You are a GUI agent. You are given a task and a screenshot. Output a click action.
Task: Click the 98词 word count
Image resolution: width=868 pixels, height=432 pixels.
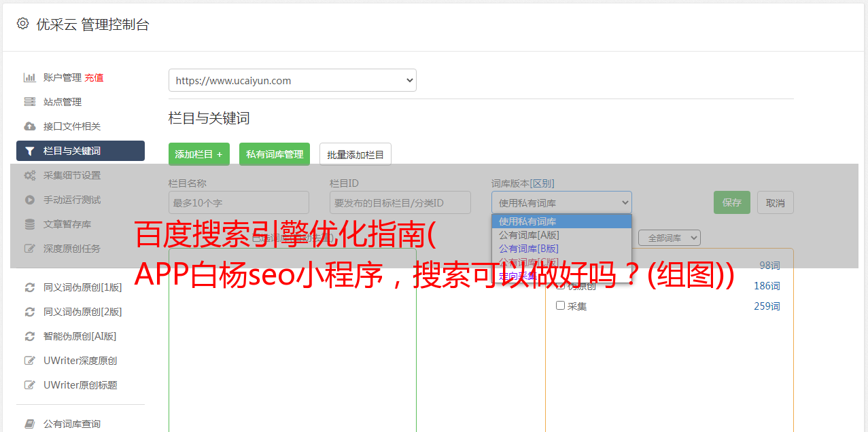[x=769, y=266]
